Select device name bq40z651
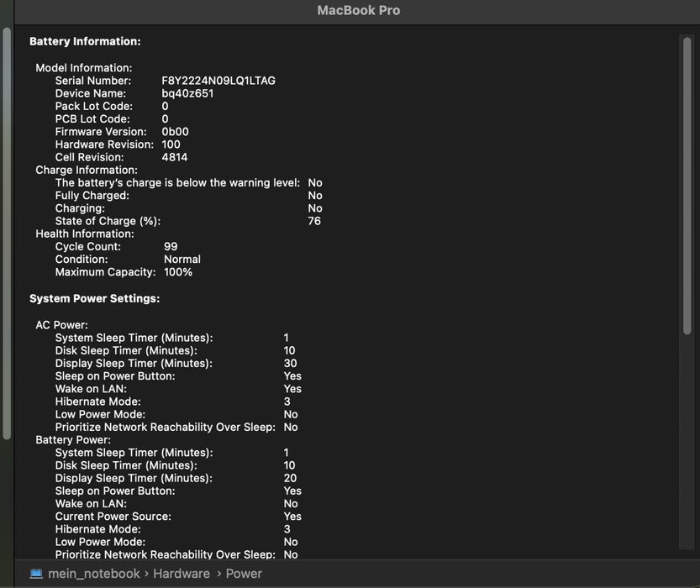This screenshot has height=588, width=700. click(187, 93)
